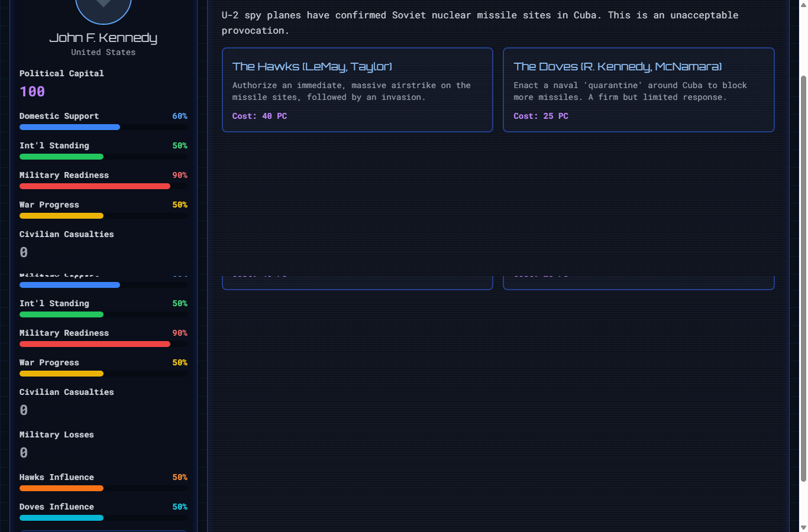Click the cyan Doves Influence bar

pos(62,518)
